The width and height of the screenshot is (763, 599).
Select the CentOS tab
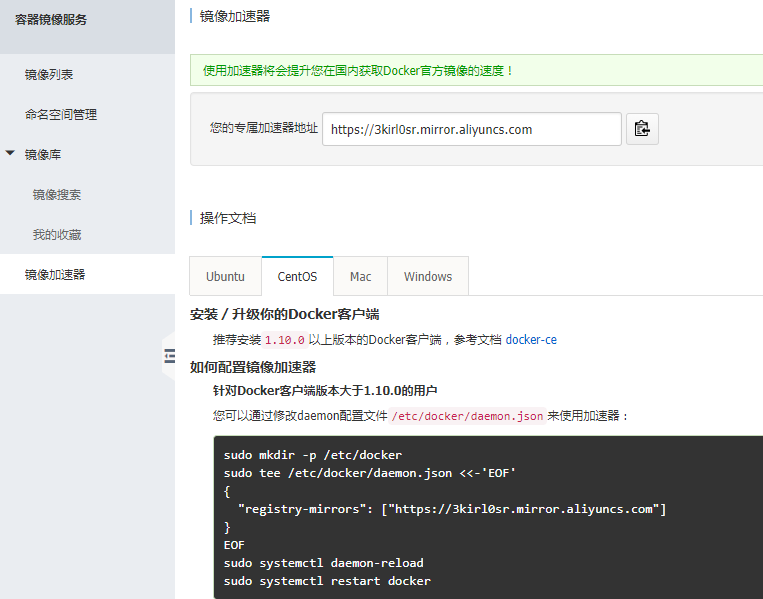[x=297, y=277]
